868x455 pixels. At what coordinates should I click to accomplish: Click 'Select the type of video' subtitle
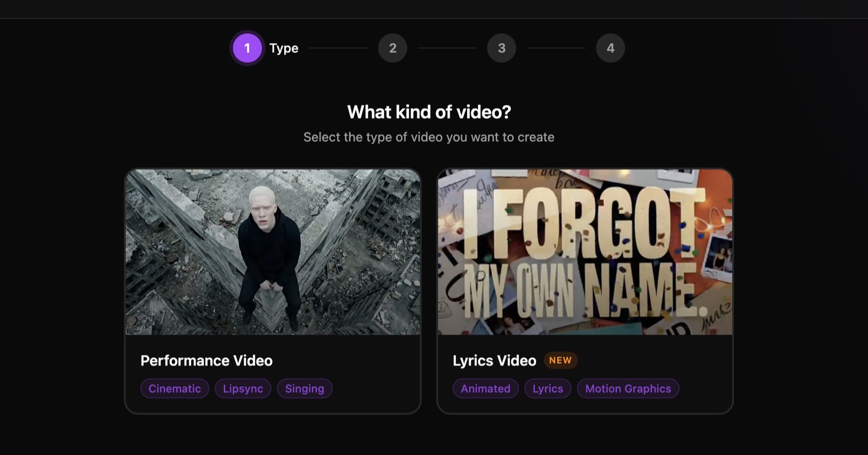(429, 138)
